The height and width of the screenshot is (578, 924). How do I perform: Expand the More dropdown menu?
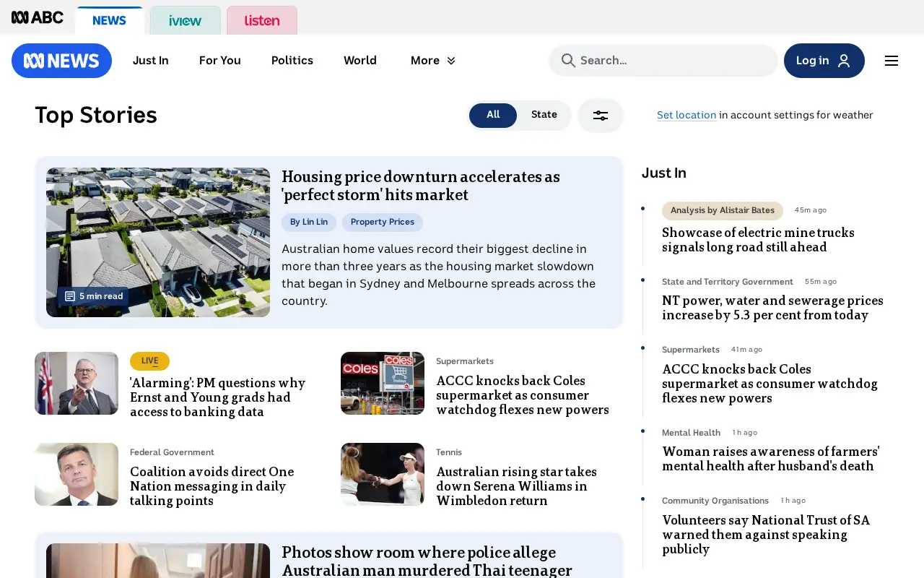(433, 61)
